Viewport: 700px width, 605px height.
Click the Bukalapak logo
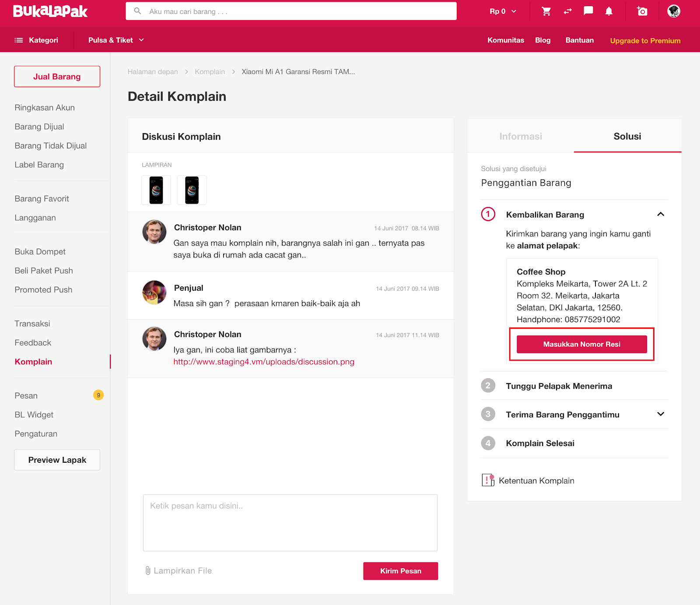[50, 11]
